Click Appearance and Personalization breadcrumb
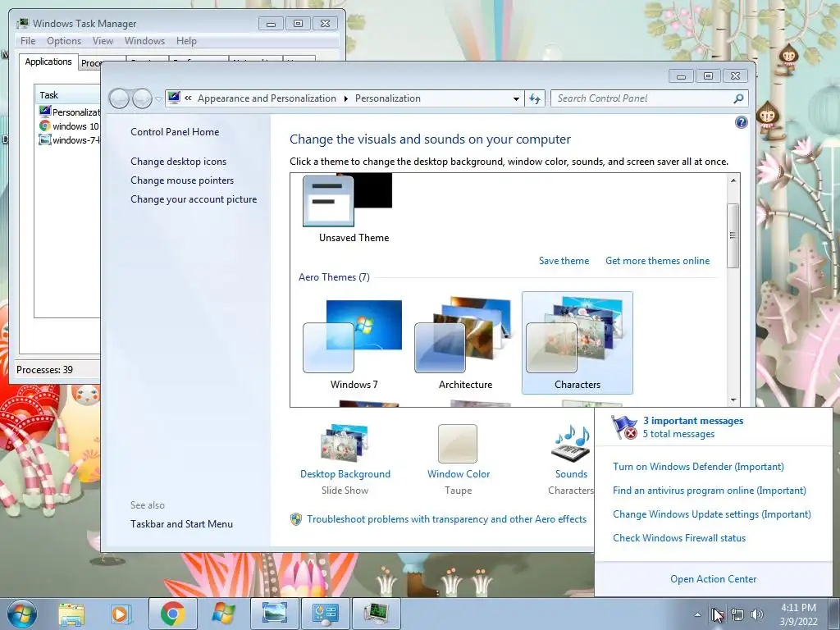Screen dimensions: 840x630 (x=267, y=98)
